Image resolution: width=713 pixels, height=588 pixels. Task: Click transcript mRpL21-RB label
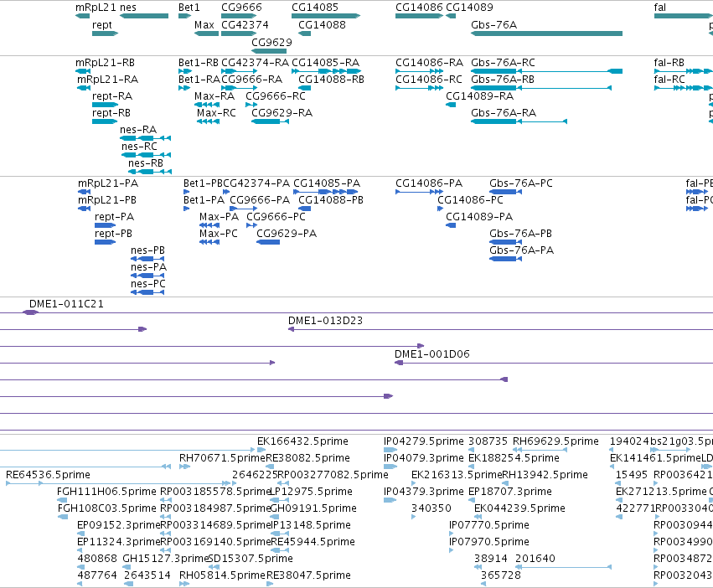coord(105,63)
